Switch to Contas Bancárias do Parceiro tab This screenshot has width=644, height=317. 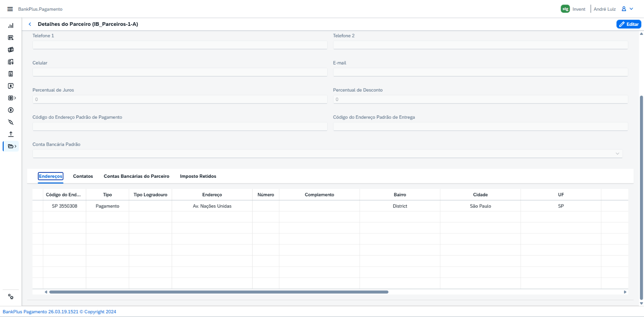point(136,176)
